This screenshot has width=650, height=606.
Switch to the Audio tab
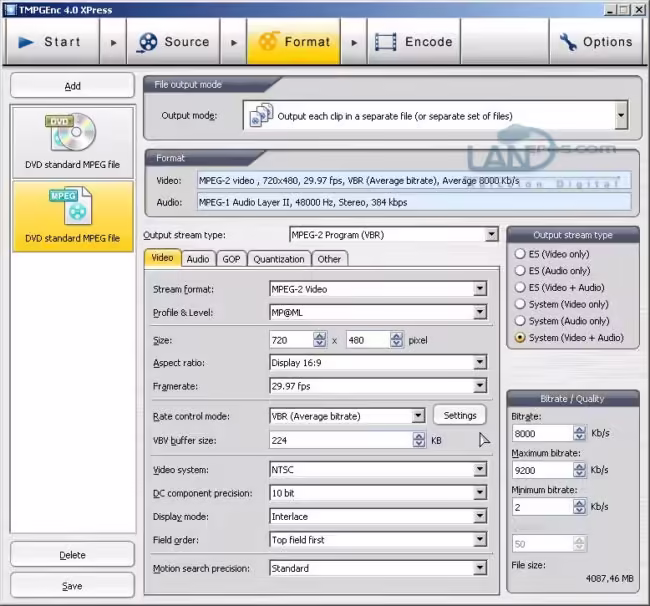pyautogui.click(x=198, y=259)
